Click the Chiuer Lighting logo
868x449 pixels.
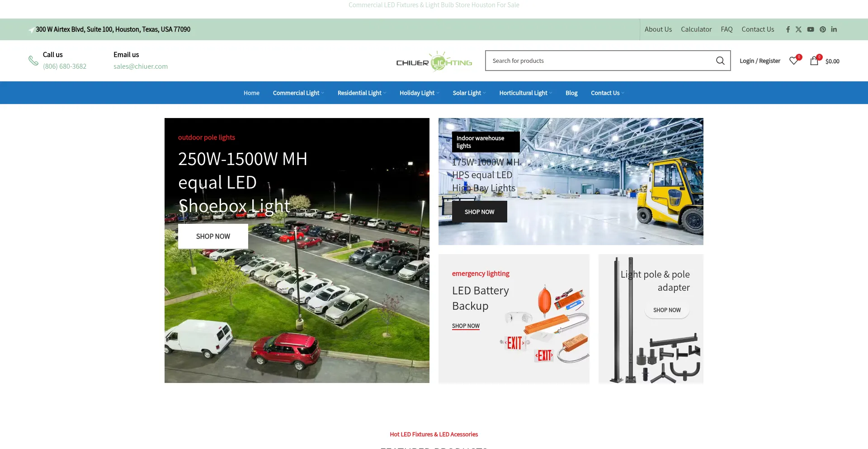tap(434, 61)
